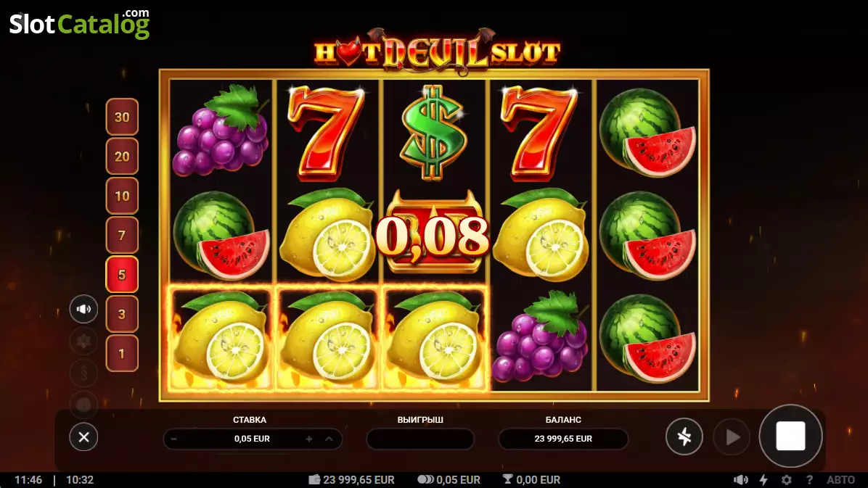
Task: Click the large stop spin button
Action: (x=790, y=436)
